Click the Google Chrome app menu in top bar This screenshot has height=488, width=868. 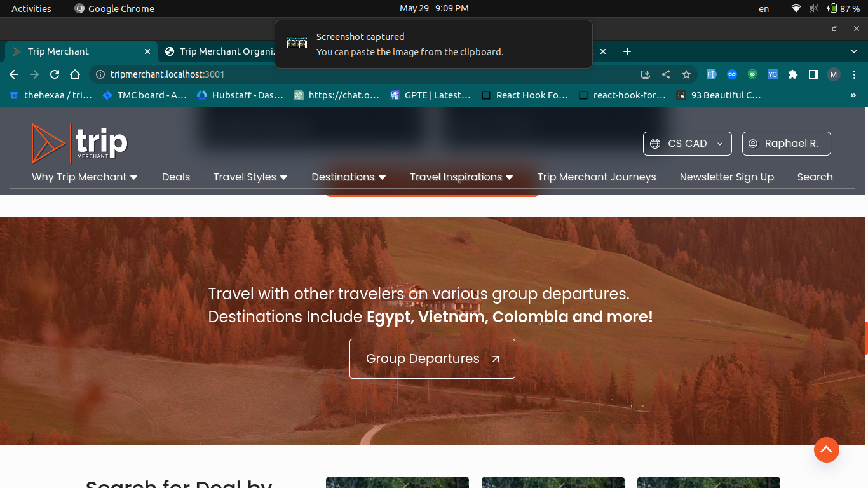pos(114,8)
